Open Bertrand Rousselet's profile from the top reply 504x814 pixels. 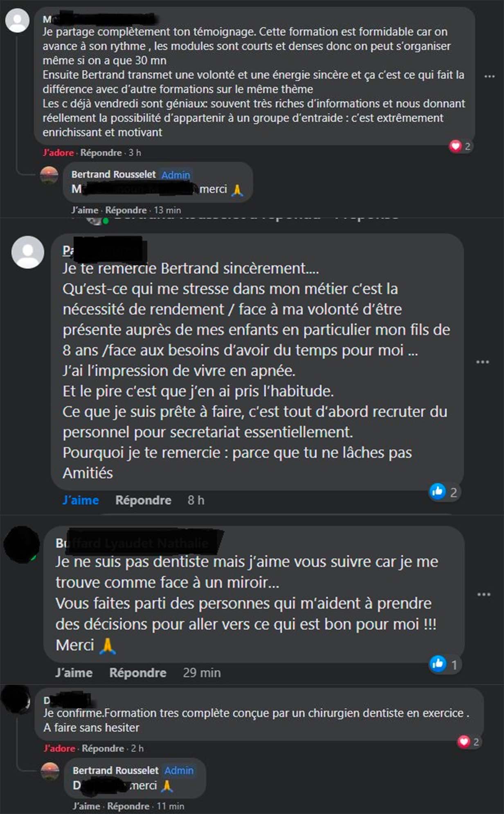113,174
